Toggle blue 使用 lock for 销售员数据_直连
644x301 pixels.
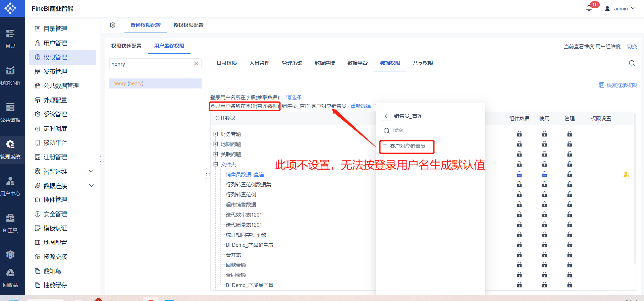click(544, 174)
